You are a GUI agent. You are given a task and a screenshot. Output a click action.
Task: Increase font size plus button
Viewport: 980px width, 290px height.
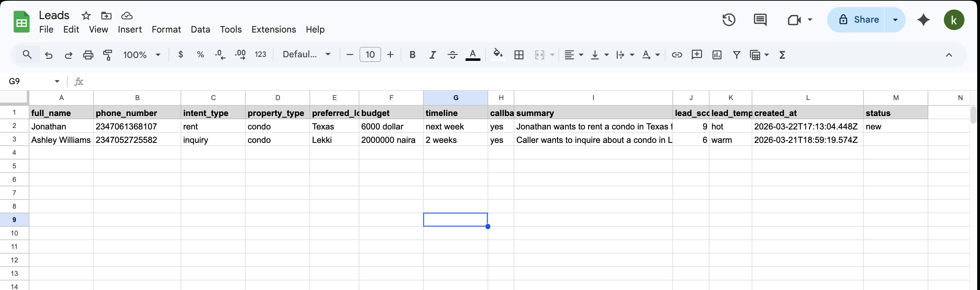(x=390, y=55)
